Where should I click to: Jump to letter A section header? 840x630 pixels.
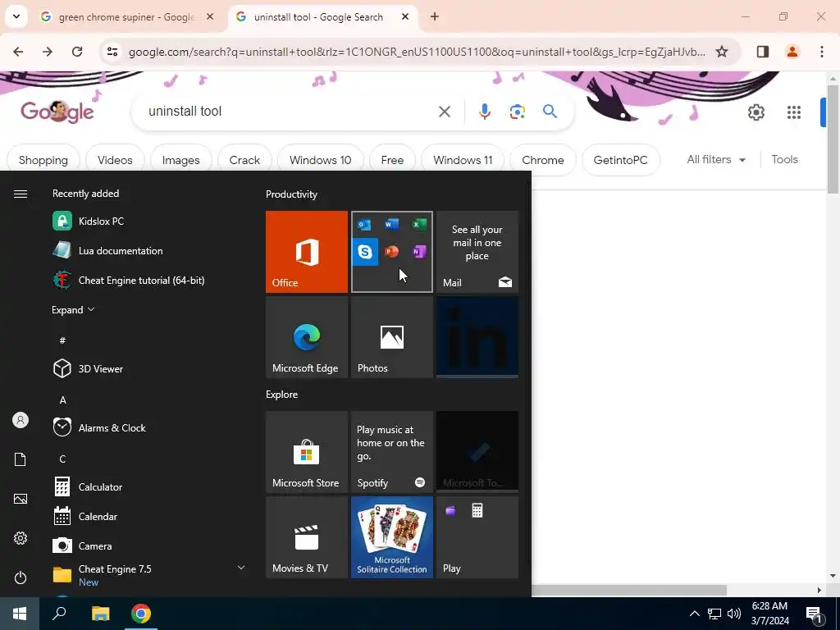62,400
